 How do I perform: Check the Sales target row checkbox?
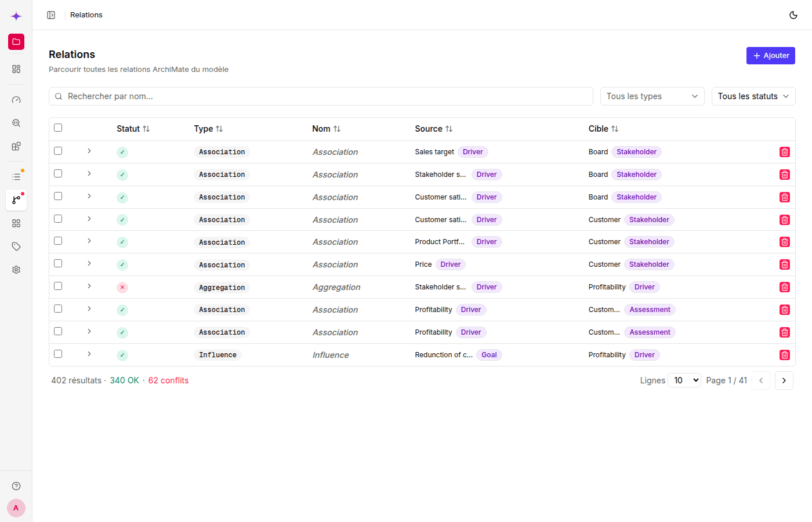(x=58, y=151)
